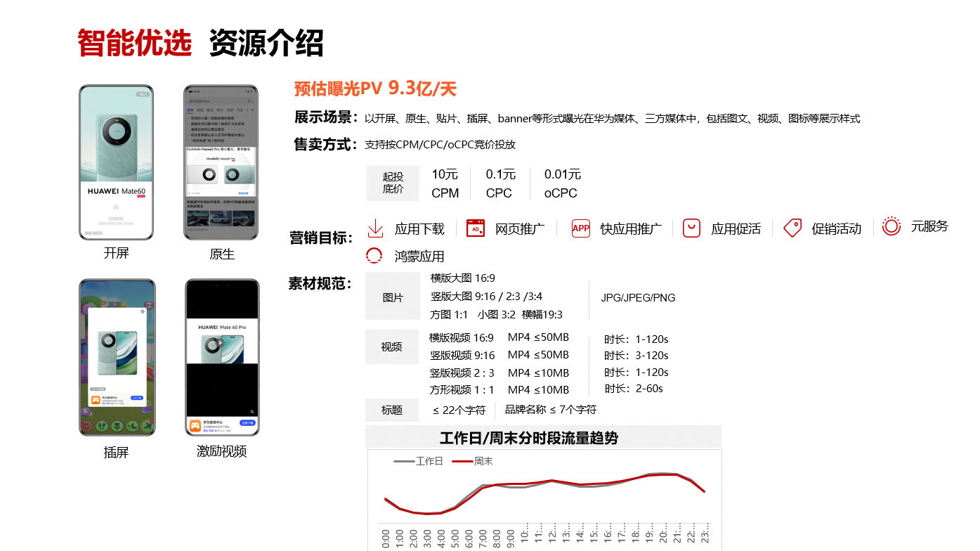Click the 竖版视频 2 : 3 spec row
Viewport: 980px width, 551px height.
click(x=499, y=373)
